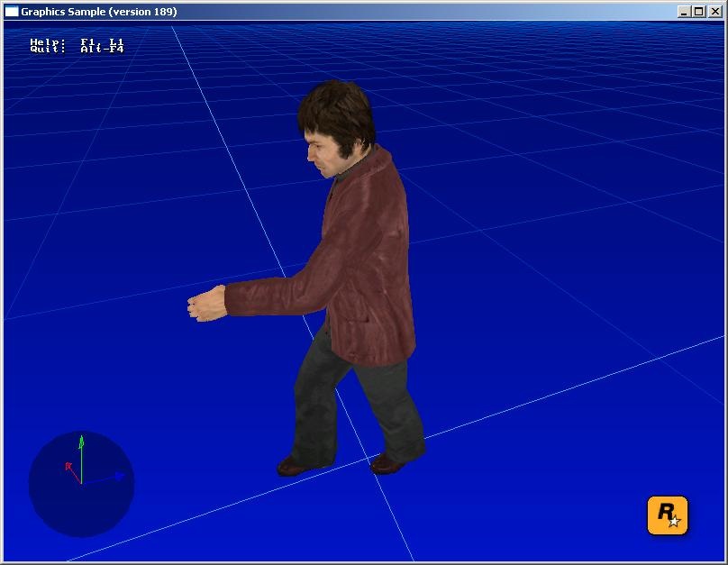The width and height of the screenshot is (728, 565).
Task: Click the XYZ axis orientation gizmo
Action: point(81,484)
